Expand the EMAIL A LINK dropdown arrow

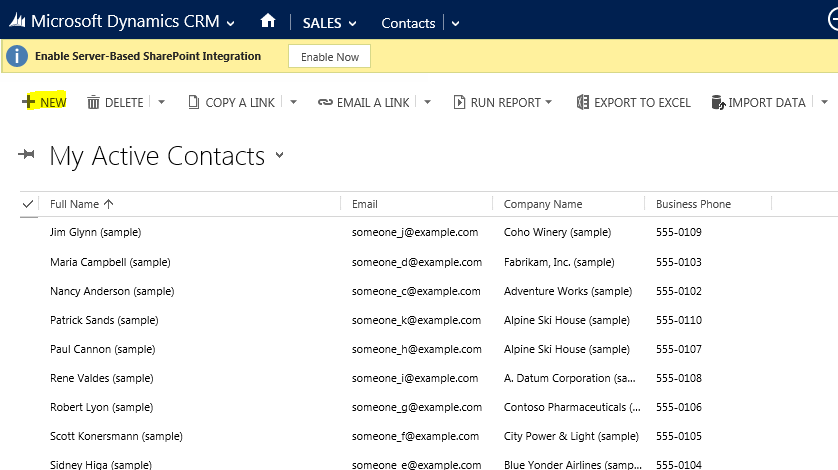[x=427, y=102]
